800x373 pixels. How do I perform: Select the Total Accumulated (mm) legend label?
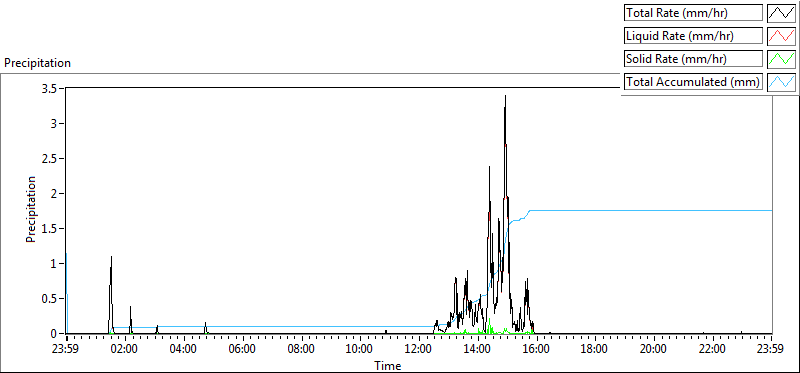click(x=693, y=82)
